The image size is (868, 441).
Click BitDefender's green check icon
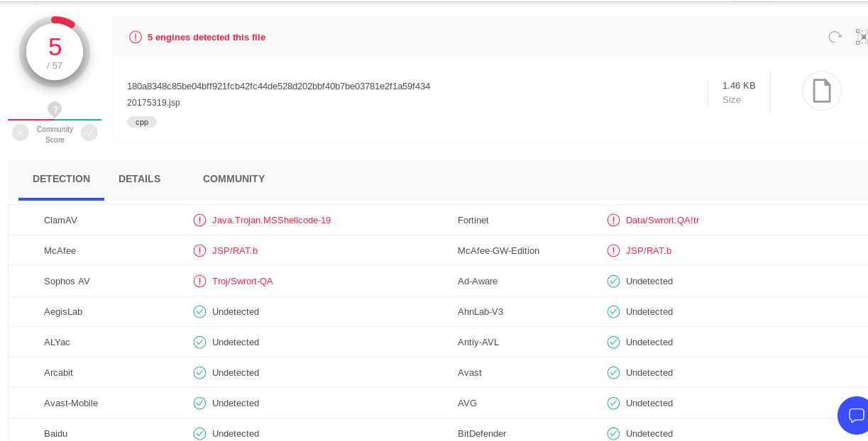613,433
